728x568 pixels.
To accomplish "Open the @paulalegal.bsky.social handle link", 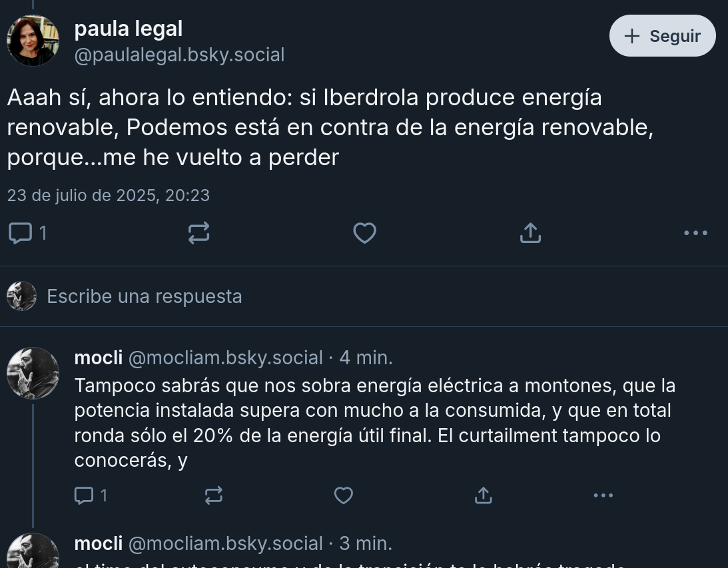I will click(179, 55).
